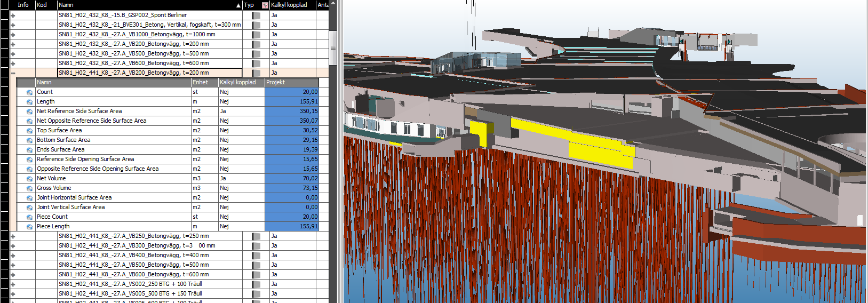Click the icon beside Reference Side Opening Surface Area
868x303 pixels.
pyautogui.click(x=29, y=160)
